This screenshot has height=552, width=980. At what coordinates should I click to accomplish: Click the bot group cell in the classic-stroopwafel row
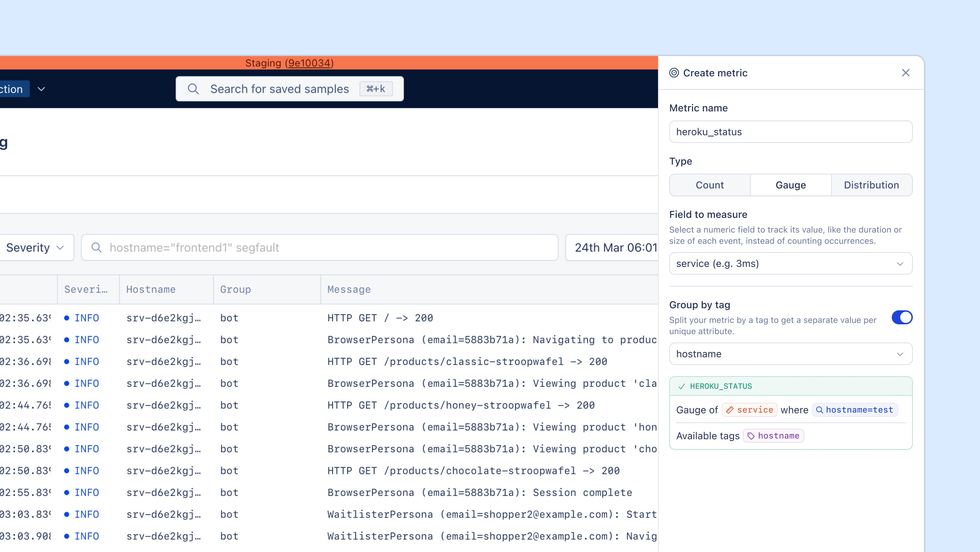229,362
